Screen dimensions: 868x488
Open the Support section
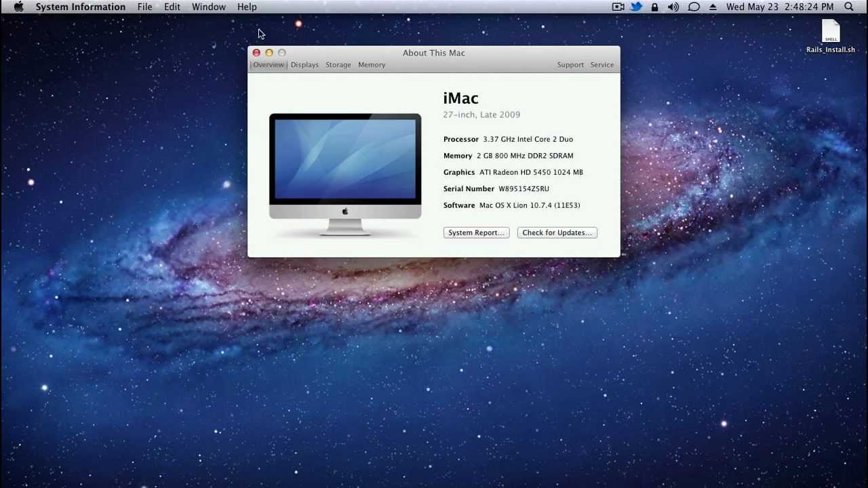tap(570, 65)
